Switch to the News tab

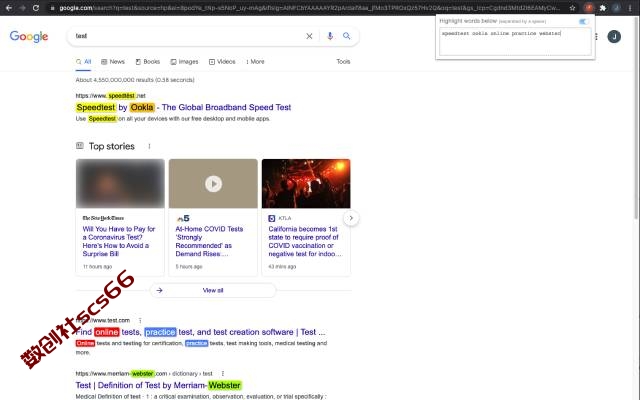(x=113, y=62)
